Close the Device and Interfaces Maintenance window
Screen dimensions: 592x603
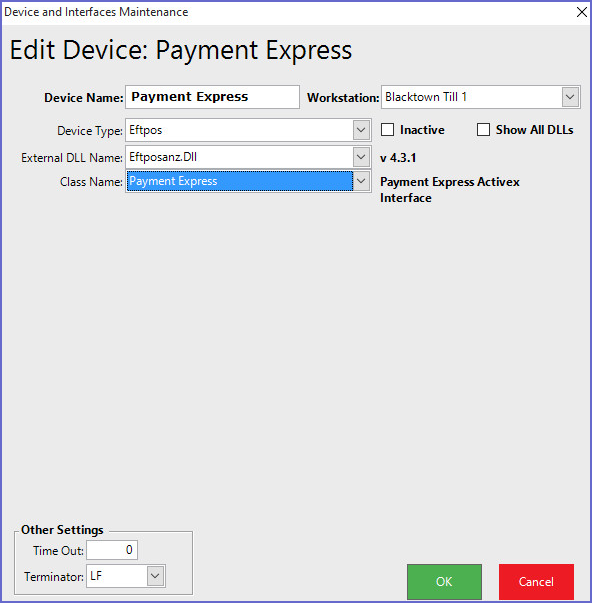(x=582, y=12)
